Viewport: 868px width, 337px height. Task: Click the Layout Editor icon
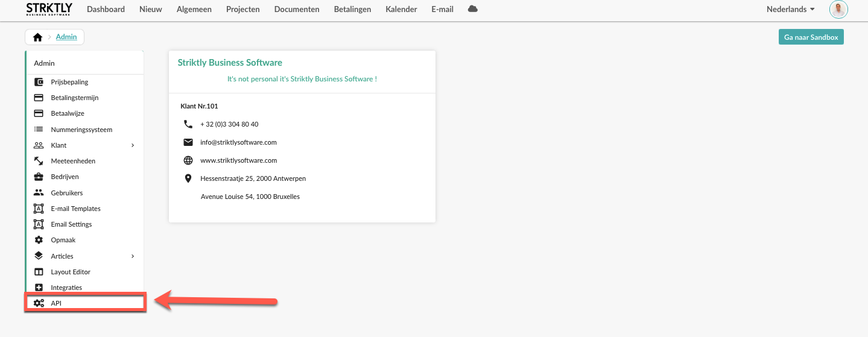(39, 272)
